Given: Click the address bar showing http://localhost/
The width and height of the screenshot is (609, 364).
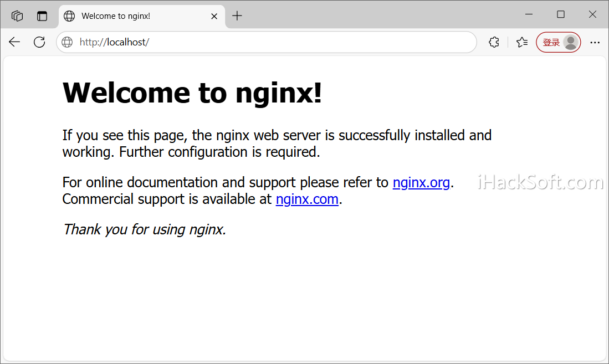Looking at the screenshot, I should pyautogui.click(x=267, y=42).
